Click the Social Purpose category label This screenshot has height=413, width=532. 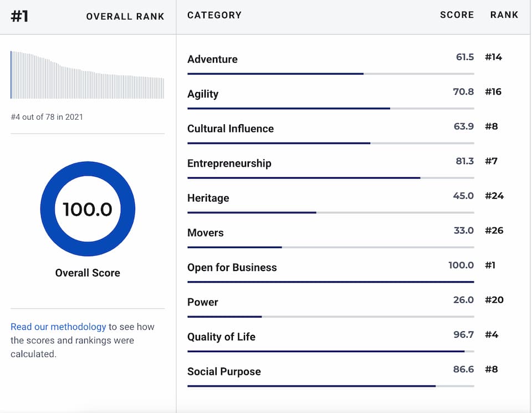pos(224,371)
